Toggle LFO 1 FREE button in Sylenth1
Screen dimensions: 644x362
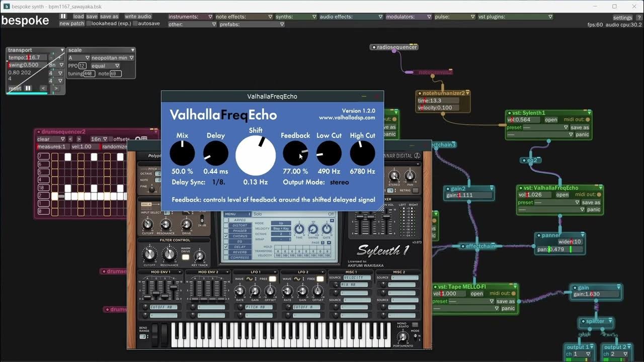pos(272,279)
